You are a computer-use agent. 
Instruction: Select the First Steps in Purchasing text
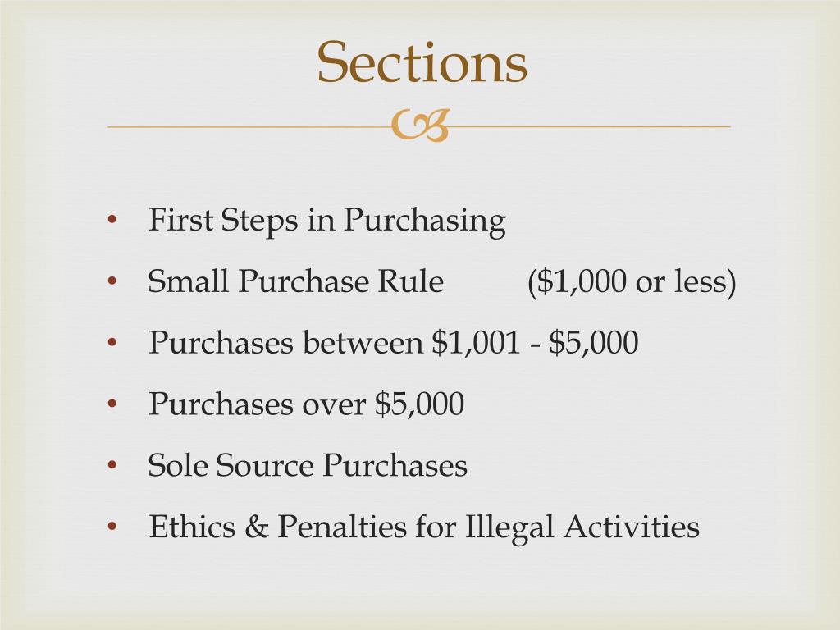coord(326,221)
